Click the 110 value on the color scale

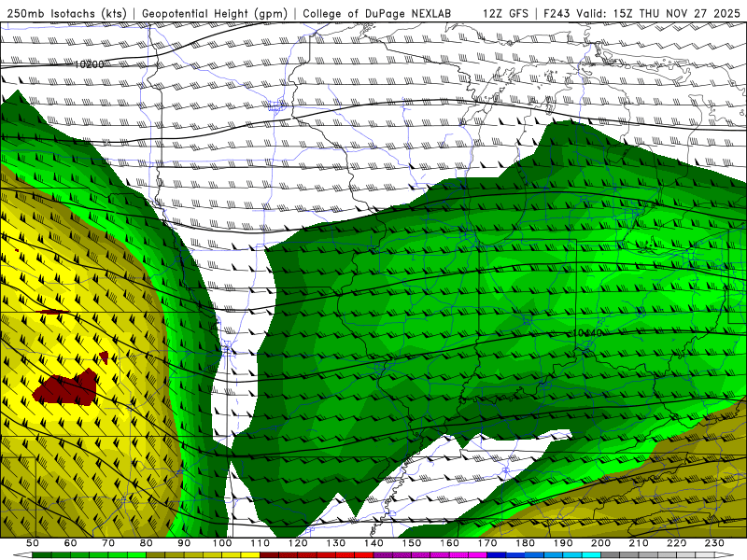[x=261, y=543]
